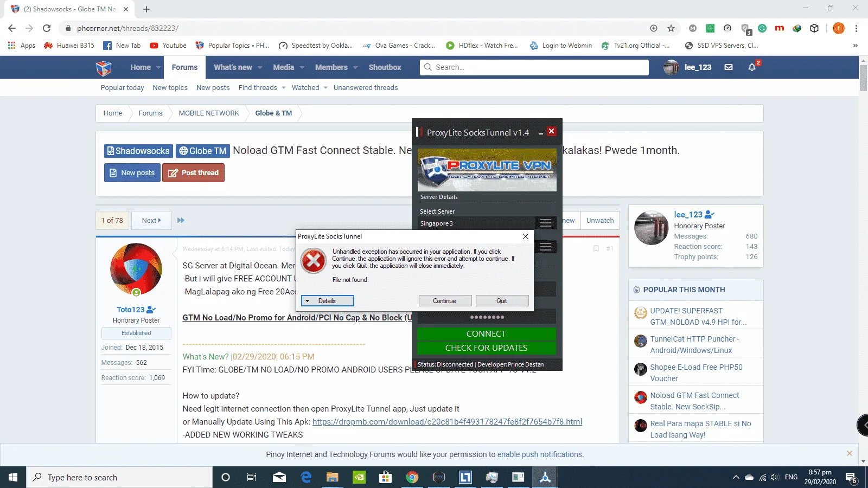Click the Post thread button
Image resolution: width=868 pixels, height=488 pixels.
193,172
